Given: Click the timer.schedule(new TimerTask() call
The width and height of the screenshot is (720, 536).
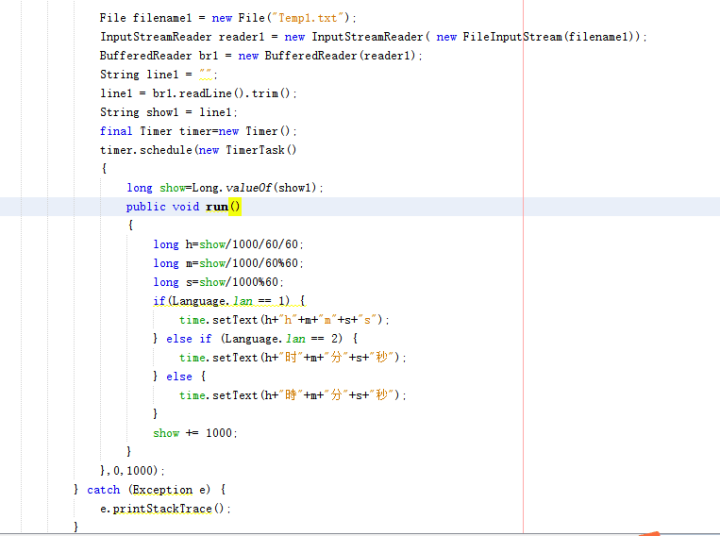Looking at the screenshot, I should point(198,150).
